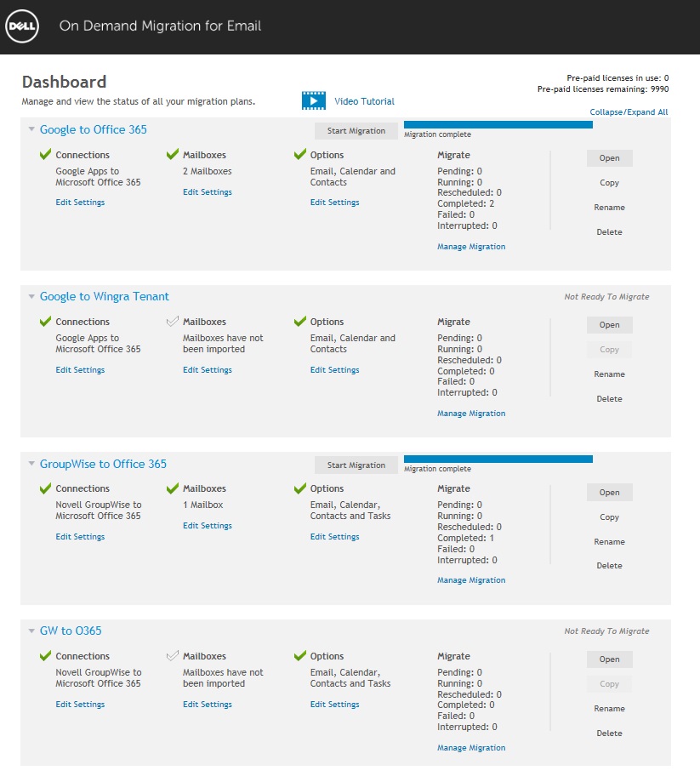The image size is (700, 782).
Task: Open the Google to Wingra Tenant plan
Action: coord(609,325)
